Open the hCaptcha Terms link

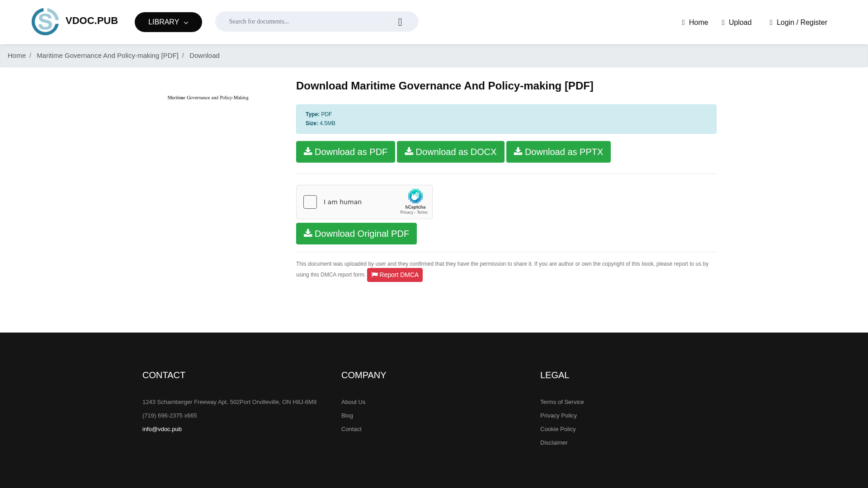pos(422,212)
